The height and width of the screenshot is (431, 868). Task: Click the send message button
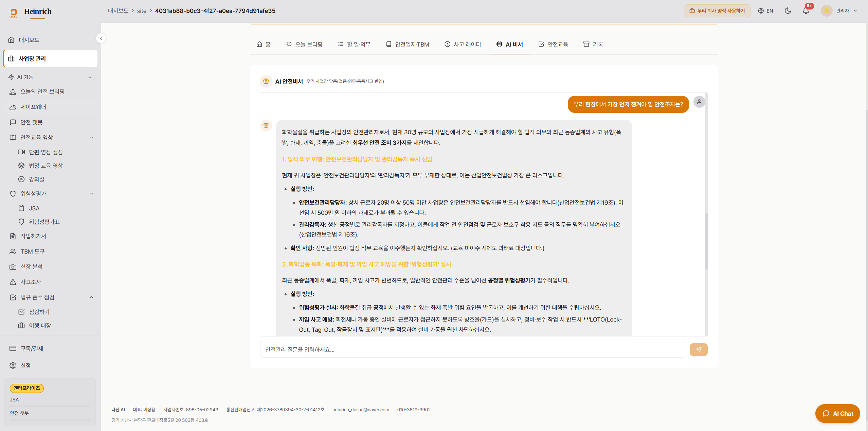[699, 349]
